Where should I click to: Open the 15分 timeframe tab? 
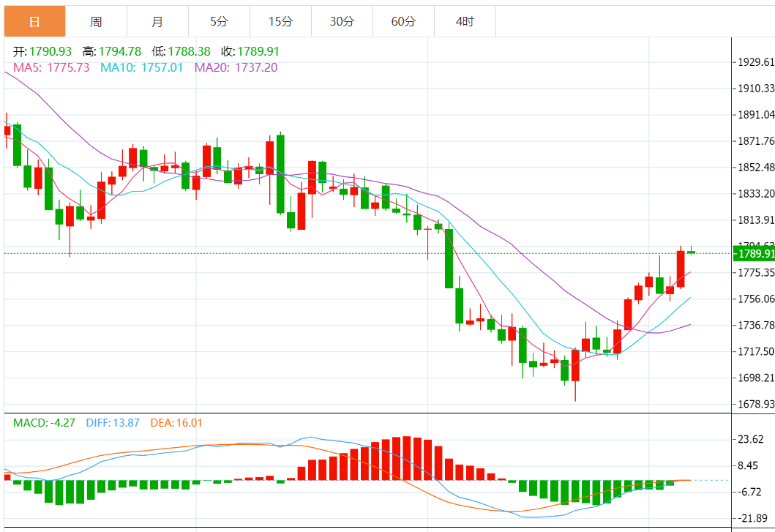[x=280, y=21]
